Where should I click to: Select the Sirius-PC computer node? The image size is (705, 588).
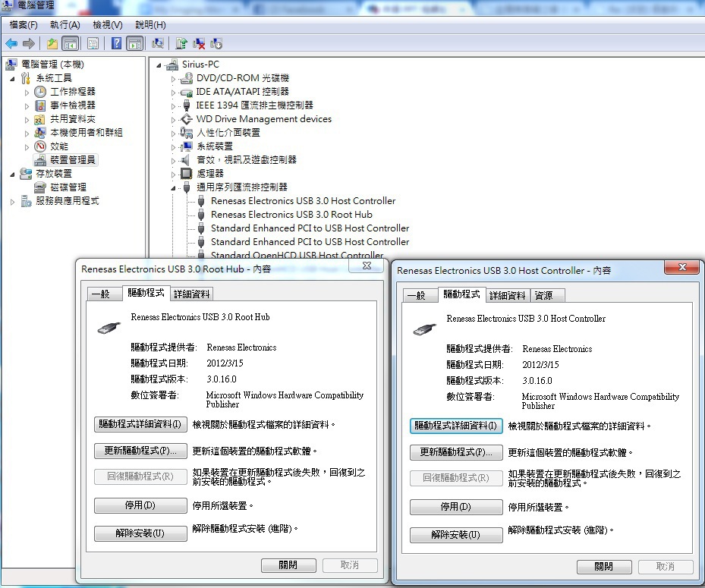point(200,64)
